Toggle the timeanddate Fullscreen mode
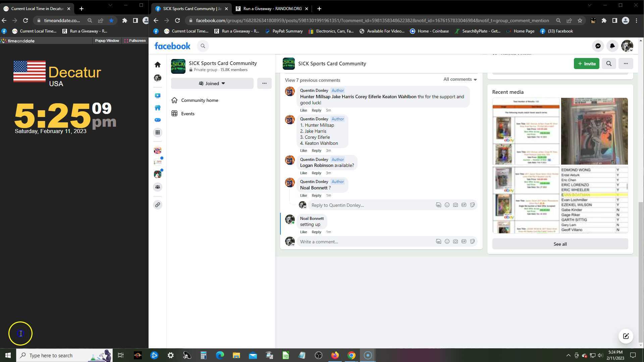 click(135, 41)
